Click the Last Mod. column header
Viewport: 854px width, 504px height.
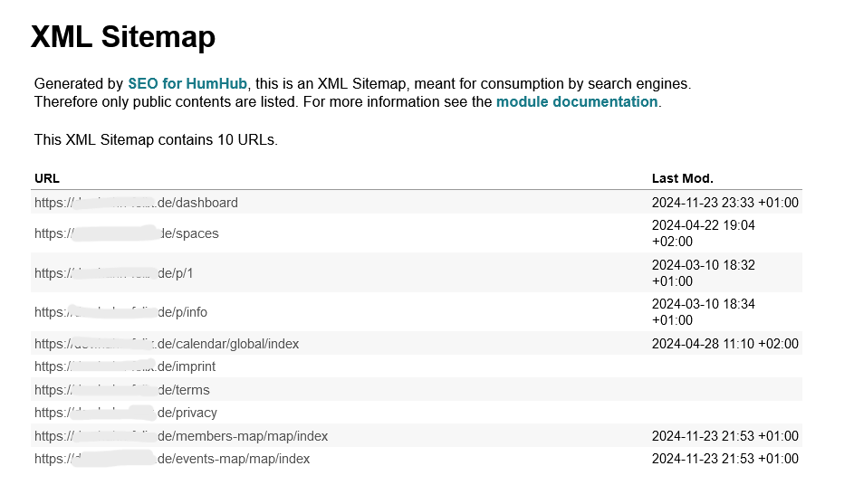coord(682,178)
